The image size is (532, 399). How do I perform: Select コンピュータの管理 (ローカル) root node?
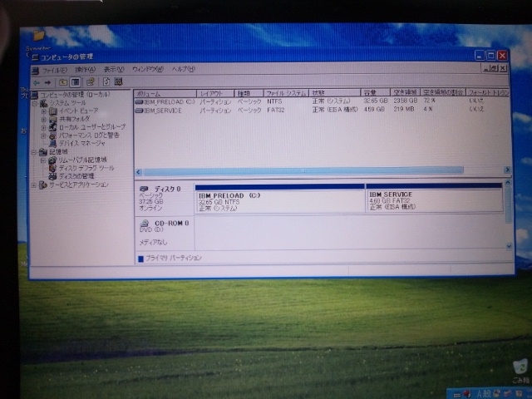pos(75,95)
